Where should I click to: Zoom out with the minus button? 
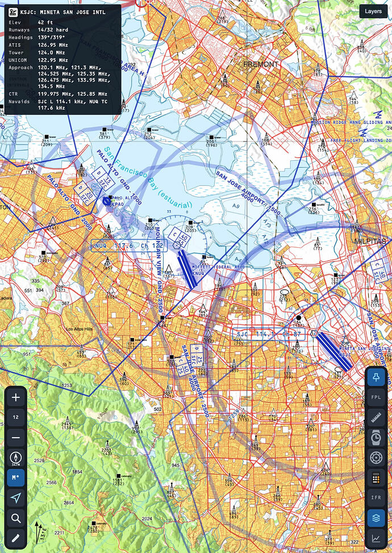[15, 438]
